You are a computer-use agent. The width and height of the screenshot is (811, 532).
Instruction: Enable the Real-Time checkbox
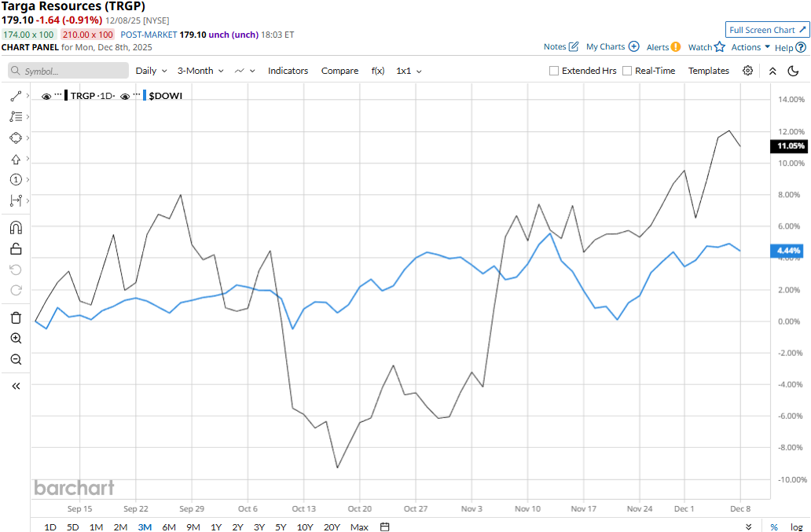click(x=627, y=71)
